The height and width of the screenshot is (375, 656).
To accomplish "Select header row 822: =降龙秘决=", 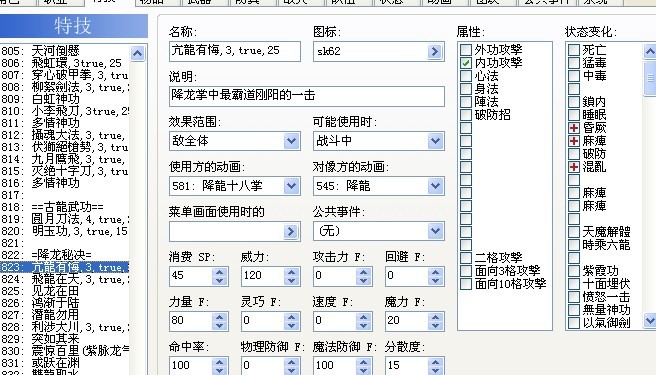I will (65, 255).
